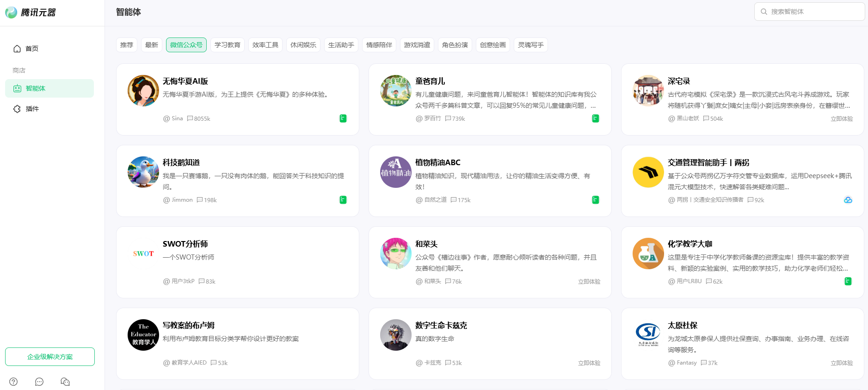Viewport: 868px width, 390px height.
Task: Switch to the 推荐 tab
Action: click(x=127, y=45)
